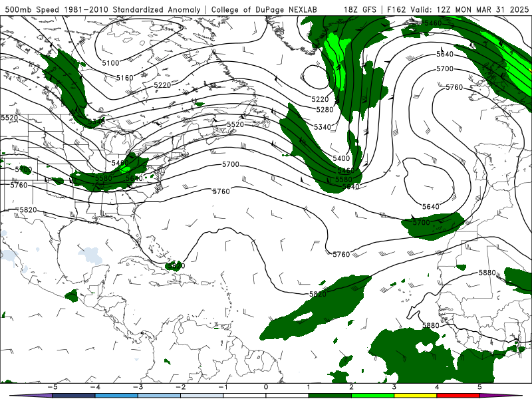Viewport: 532px width, 399px height.
Task: Click the yellow 3 to 4 colorbar segment
Action: [x=415, y=396]
